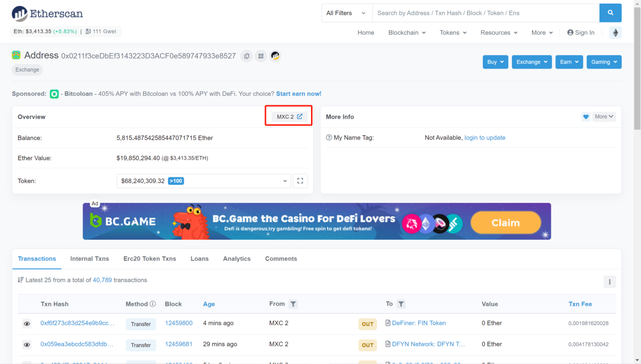The width and height of the screenshot is (641, 364).
Task: Click the Transfer method badge for 0xf6f273c83d254e9b9cc
Action: [141, 324]
